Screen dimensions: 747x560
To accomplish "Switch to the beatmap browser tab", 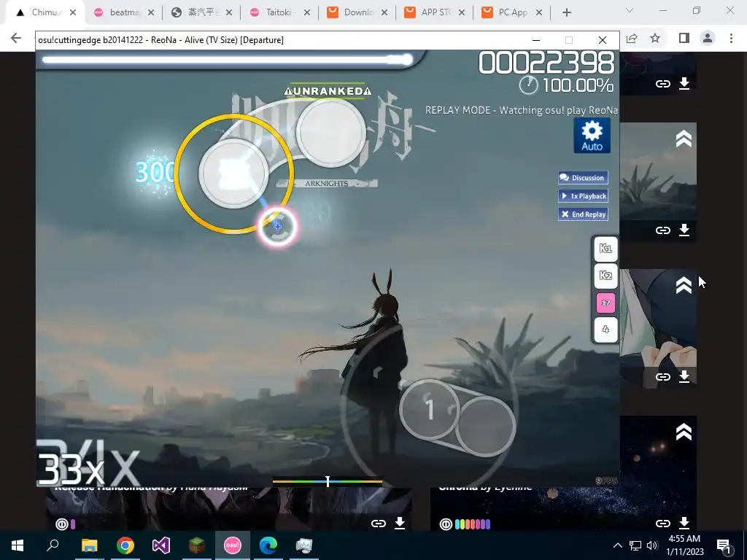I will [x=124, y=12].
